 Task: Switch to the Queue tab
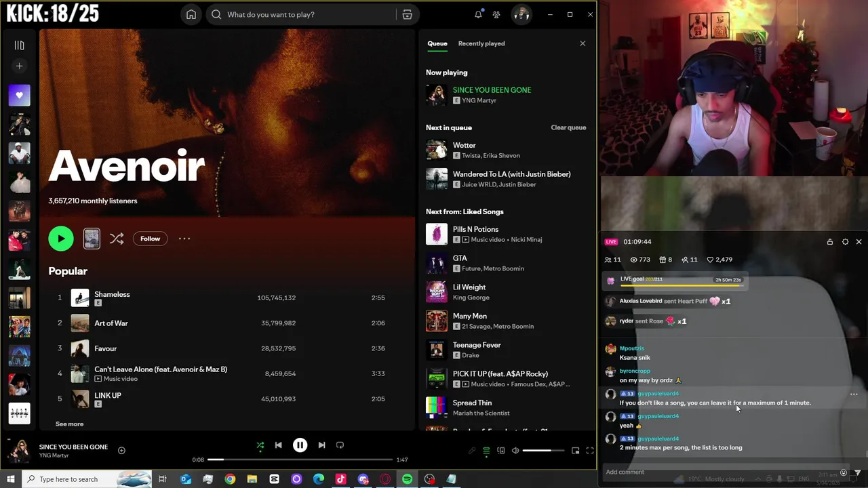437,43
